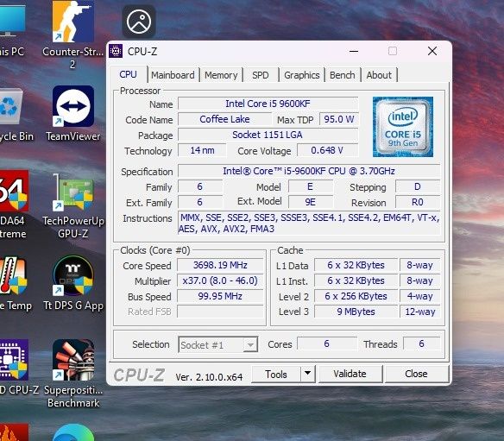The height and width of the screenshot is (441, 504).
Task: Click the empty Rated FSB field
Action: (x=220, y=312)
